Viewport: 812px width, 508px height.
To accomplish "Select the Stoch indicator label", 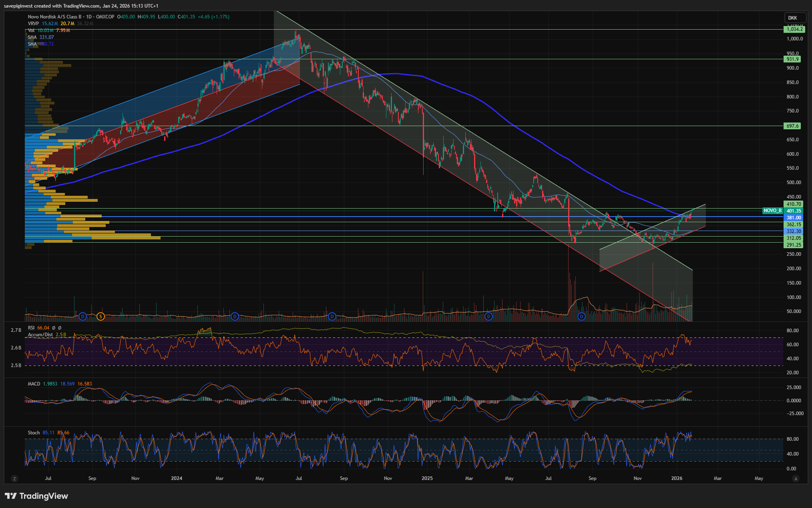I will [34, 433].
